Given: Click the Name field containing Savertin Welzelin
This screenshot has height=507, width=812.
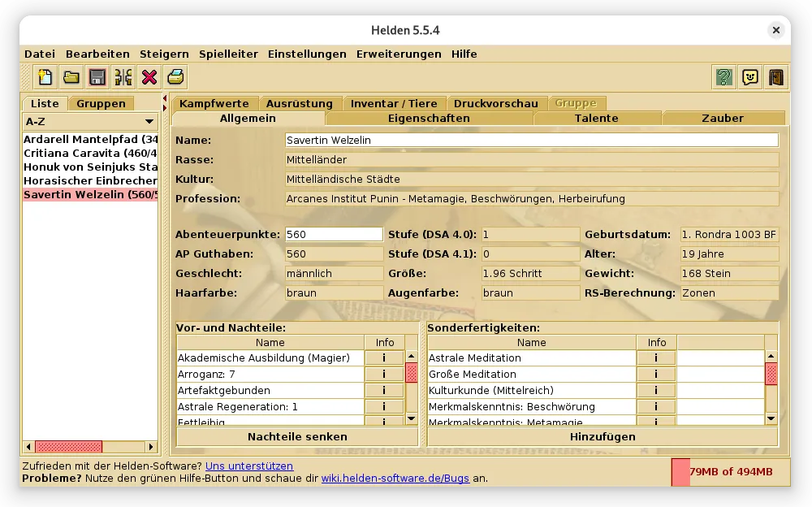Looking at the screenshot, I should pyautogui.click(x=532, y=140).
